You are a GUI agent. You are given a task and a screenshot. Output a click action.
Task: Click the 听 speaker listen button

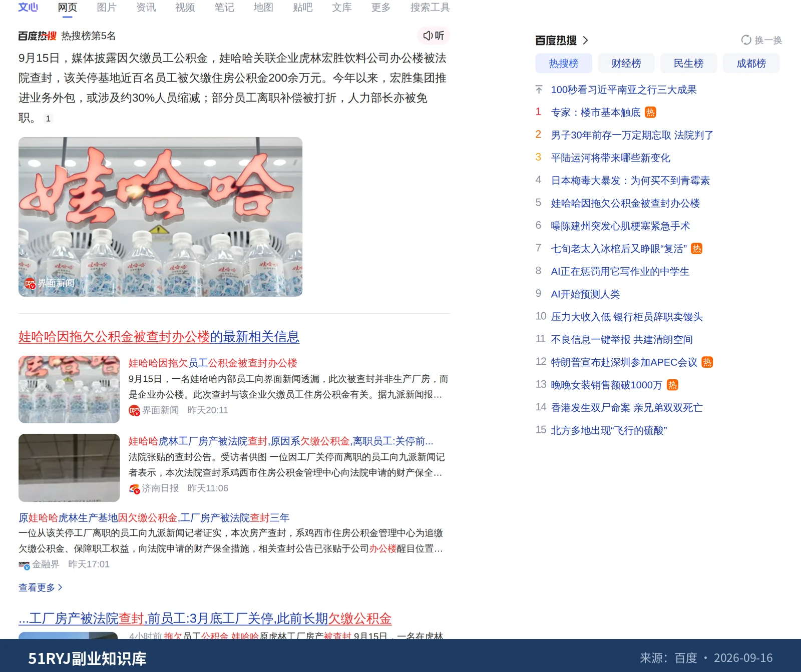[x=434, y=36]
